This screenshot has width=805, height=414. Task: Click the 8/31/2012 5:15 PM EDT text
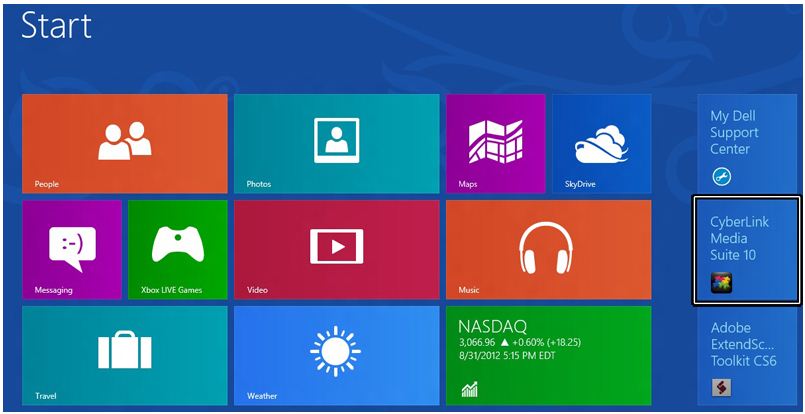click(x=507, y=355)
